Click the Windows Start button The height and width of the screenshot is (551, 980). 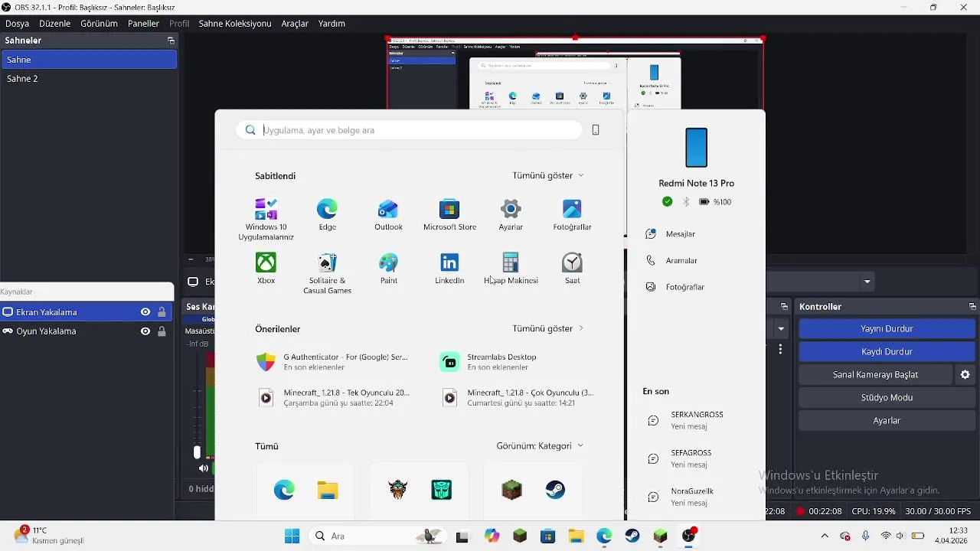(292, 536)
